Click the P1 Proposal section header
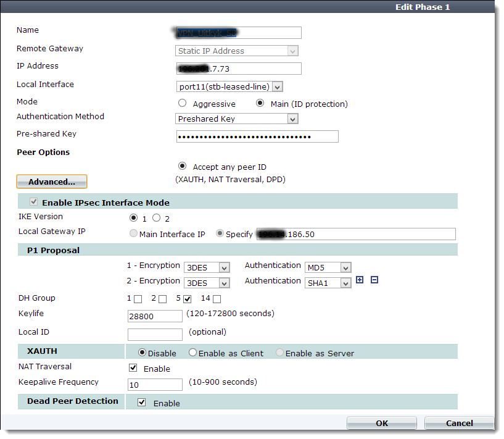 tap(238, 250)
